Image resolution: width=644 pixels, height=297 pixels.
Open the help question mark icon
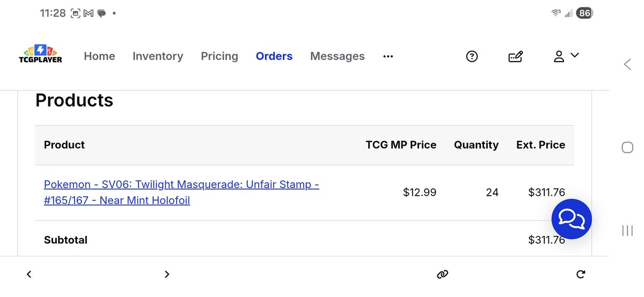click(472, 56)
